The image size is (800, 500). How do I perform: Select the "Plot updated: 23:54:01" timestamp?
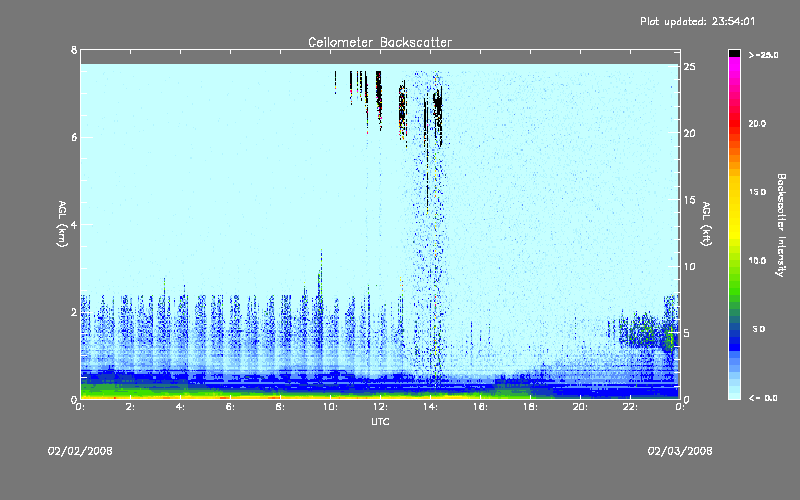coord(697,21)
